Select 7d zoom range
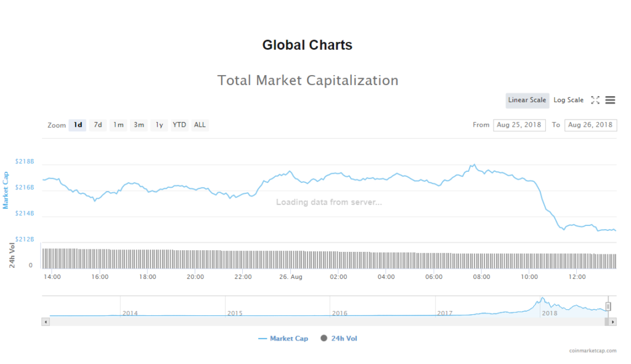Screen dimensions: 631x364 click(x=97, y=125)
